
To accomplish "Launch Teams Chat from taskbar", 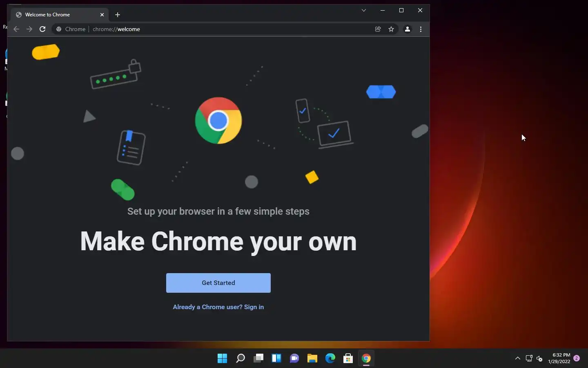I will 294,359.
